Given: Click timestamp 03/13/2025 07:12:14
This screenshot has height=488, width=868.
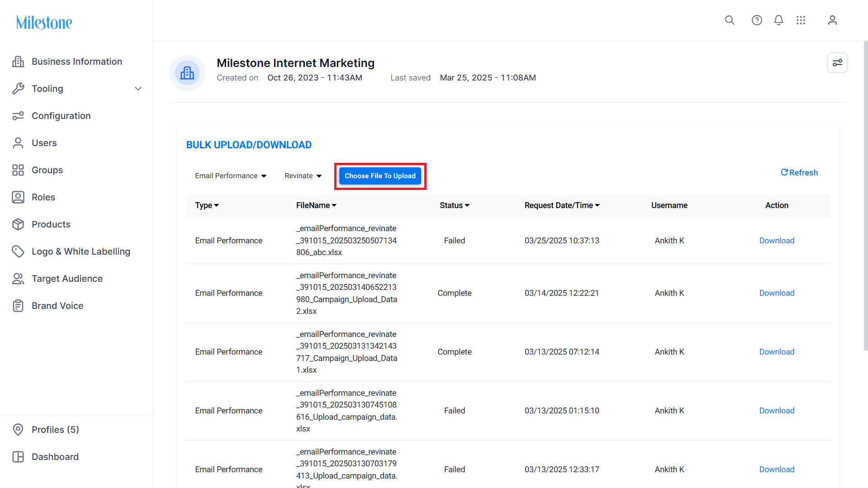Looking at the screenshot, I should 562,352.
